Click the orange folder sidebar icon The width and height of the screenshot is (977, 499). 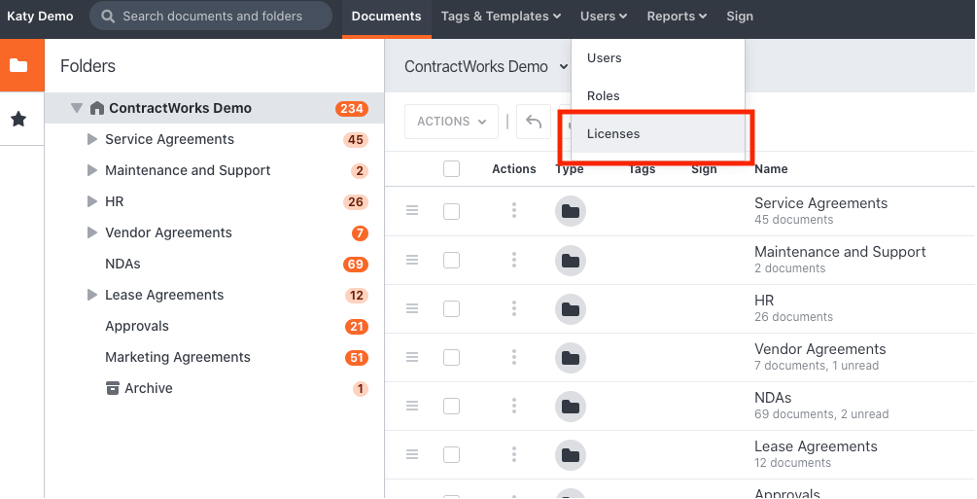(18, 66)
